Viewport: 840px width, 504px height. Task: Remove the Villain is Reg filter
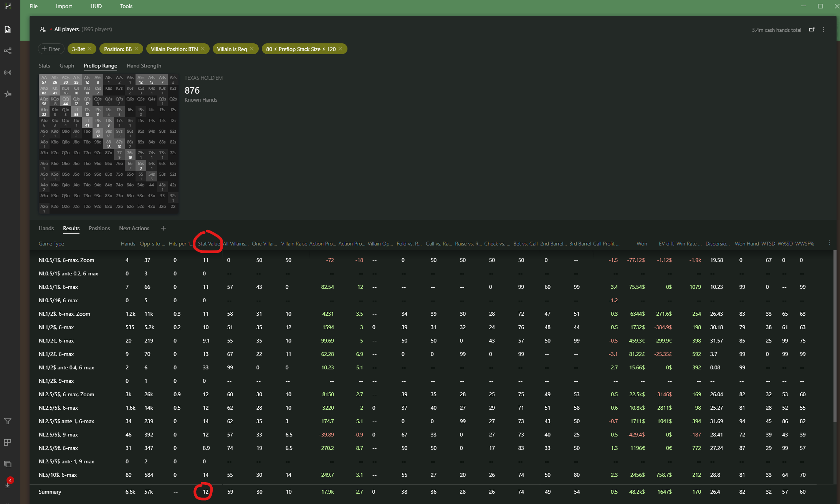(252, 49)
